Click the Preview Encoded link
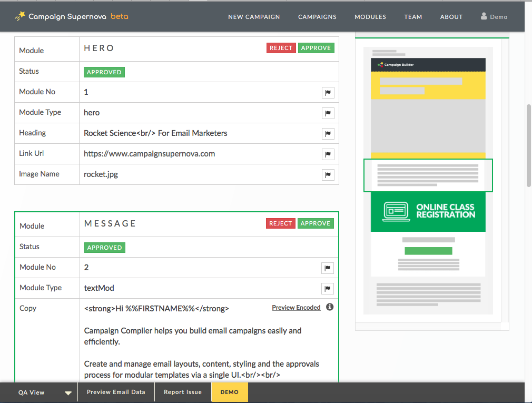Screen dimensions: 532x403 [296, 307]
